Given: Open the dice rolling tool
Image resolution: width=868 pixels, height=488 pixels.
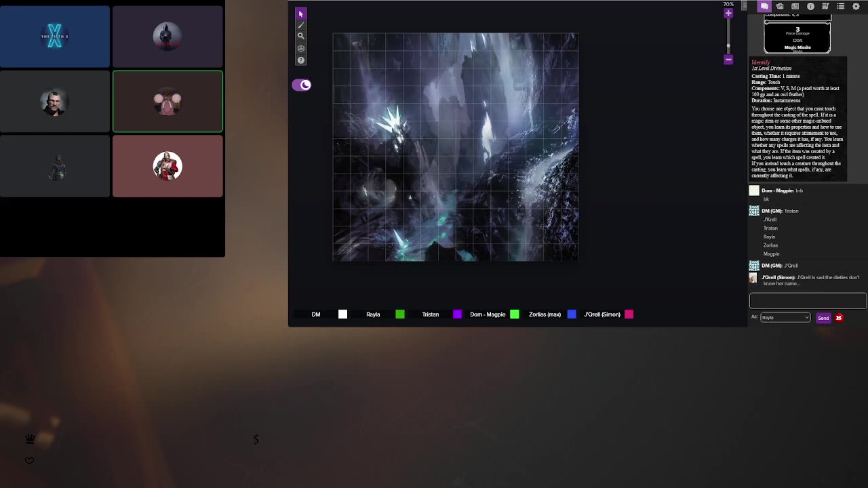Looking at the screenshot, I should 301,49.
